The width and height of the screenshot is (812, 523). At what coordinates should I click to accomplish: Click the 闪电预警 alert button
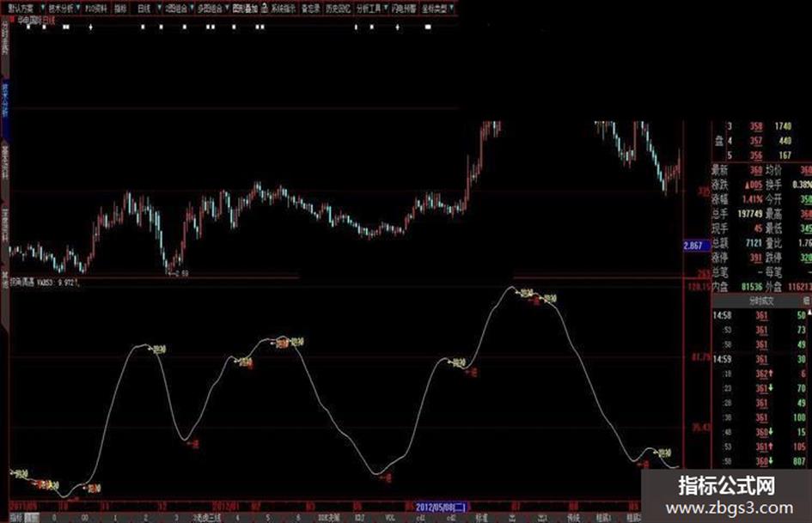403,9
